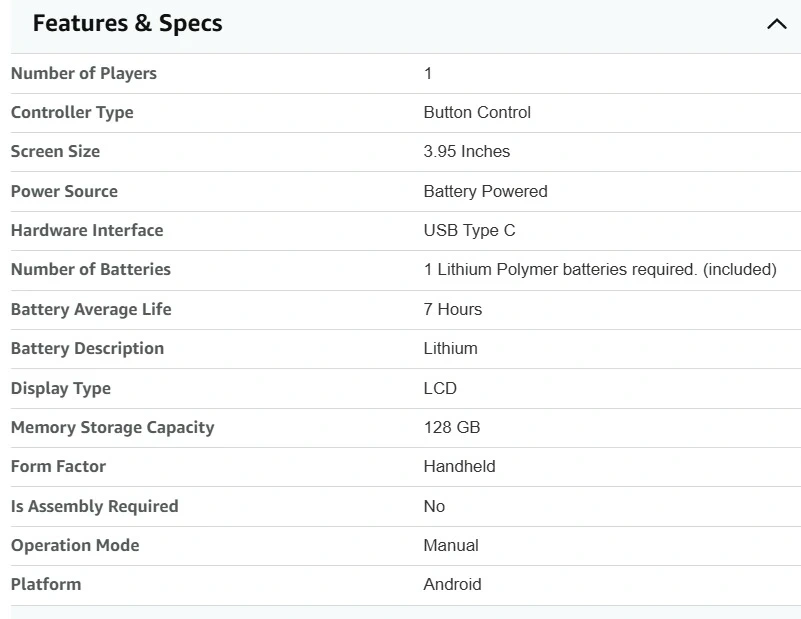
Task: Select the 128 GB storage value
Action: point(452,427)
